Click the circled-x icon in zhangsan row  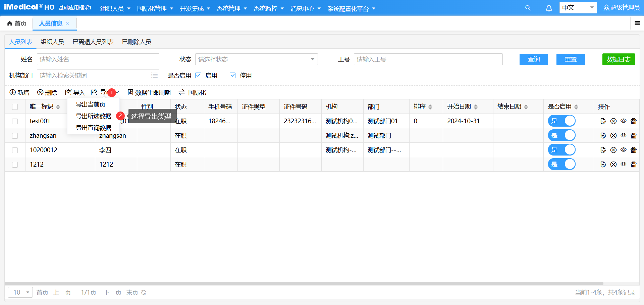(x=613, y=136)
